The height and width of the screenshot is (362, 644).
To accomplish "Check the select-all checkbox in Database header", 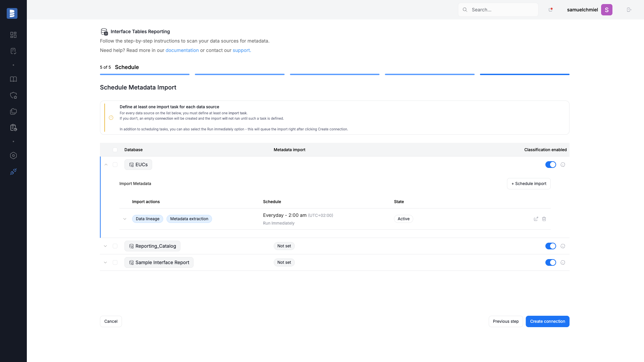I will point(115,150).
